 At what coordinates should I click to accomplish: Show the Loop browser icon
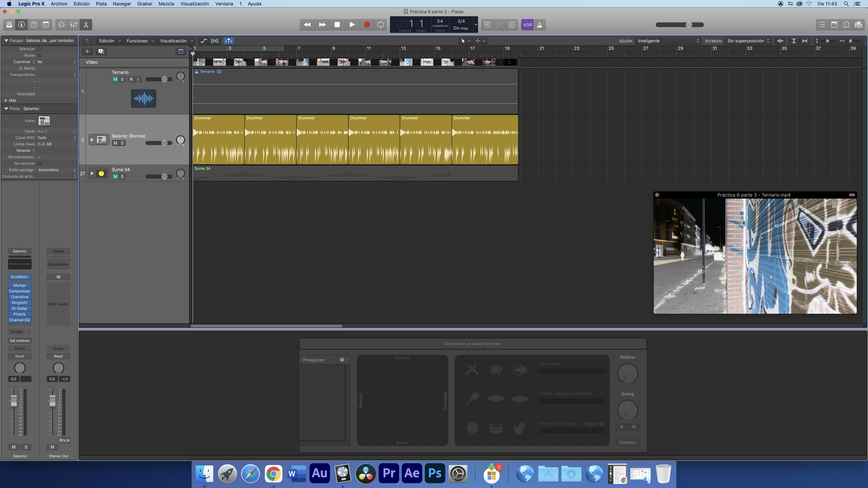(x=846, y=25)
